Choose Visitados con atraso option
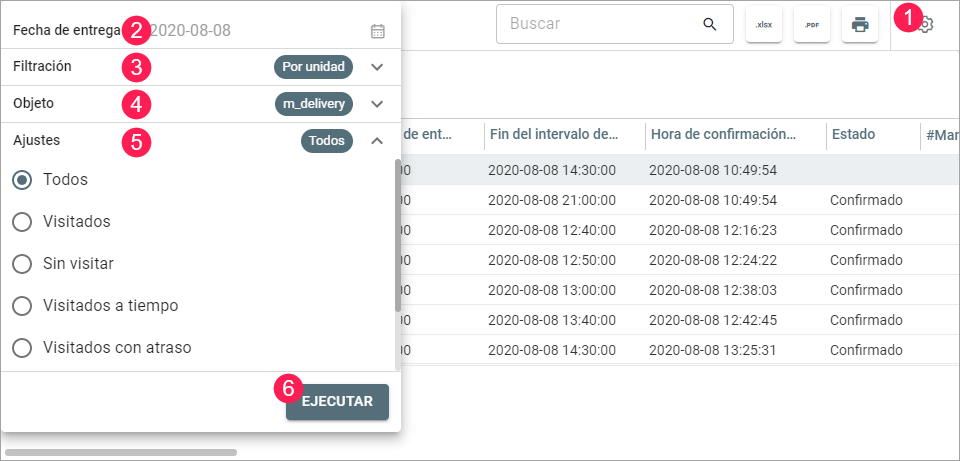Image resolution: width=960 pixels, height=461 pixels. pos(22,348)
